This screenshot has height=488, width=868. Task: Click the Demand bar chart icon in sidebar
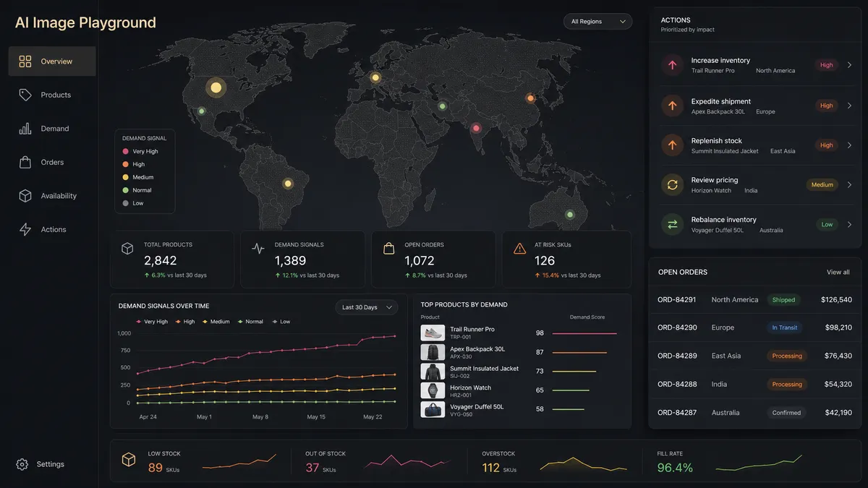pos(25,129)
